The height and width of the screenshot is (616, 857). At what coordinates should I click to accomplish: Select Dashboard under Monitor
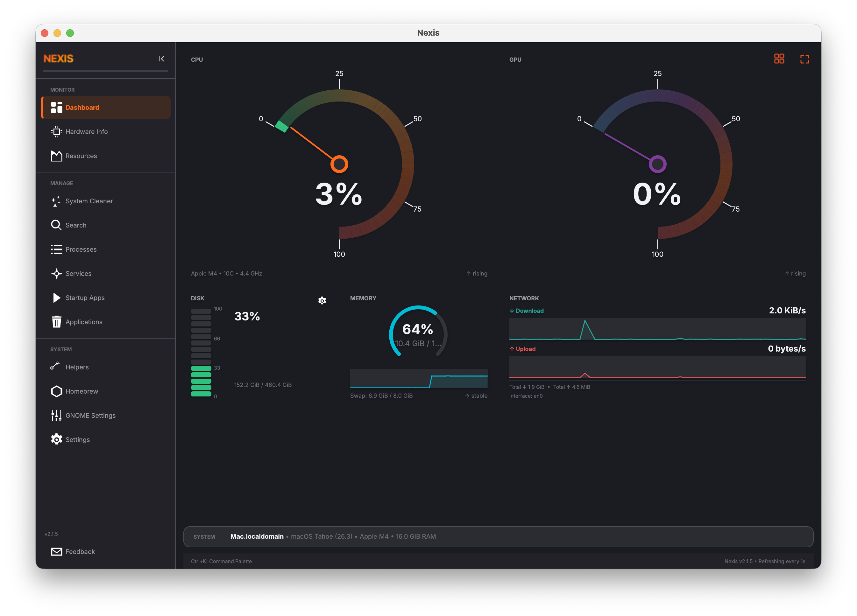82,107
